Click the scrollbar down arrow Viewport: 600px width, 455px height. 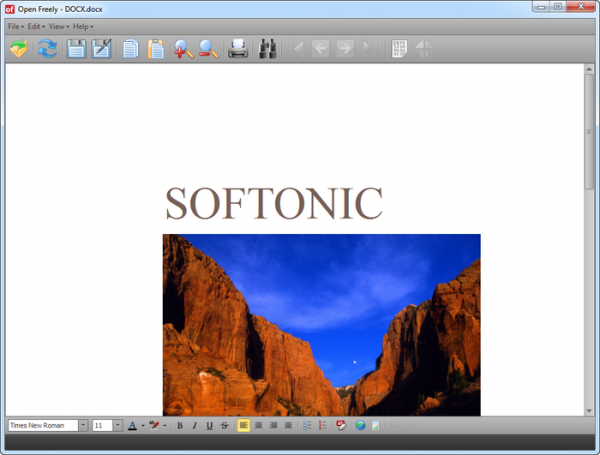pyautogui.click(x=589, y=411)
